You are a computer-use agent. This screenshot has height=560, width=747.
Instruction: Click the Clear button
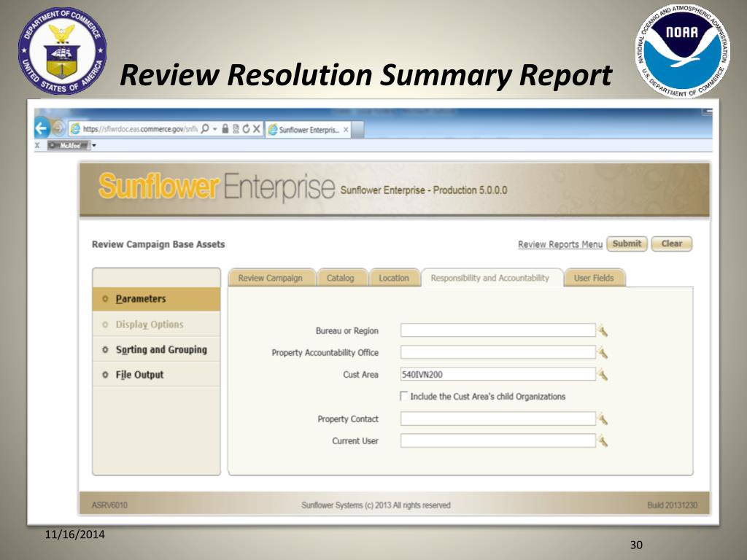pyautogui.click(x=672, y=244)
